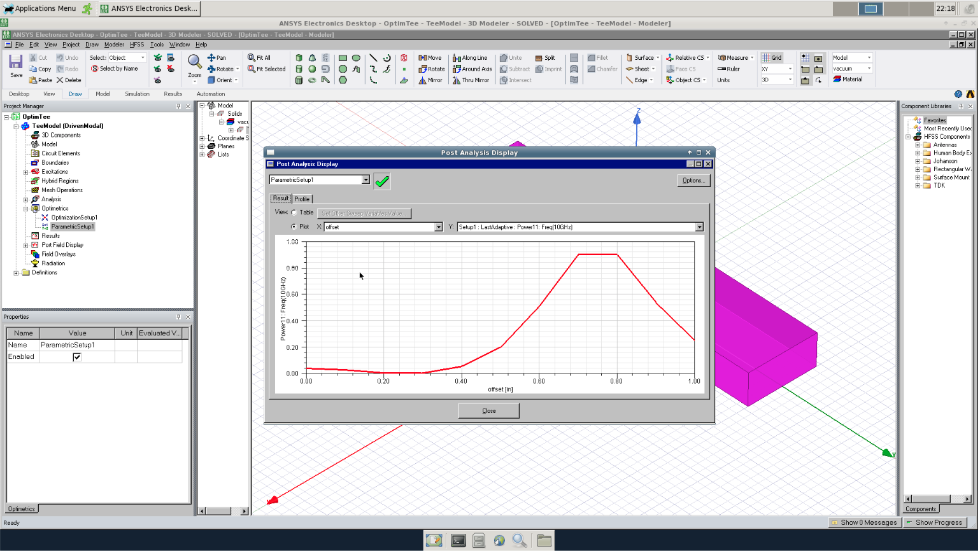
Task: Open the ParametricSetup1 dropdown
Action: (x=366, y=180)
